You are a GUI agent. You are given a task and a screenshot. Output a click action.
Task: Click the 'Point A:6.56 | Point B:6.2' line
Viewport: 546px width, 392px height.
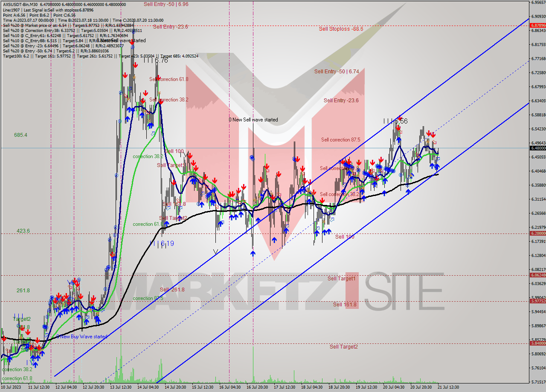(39, 14)
